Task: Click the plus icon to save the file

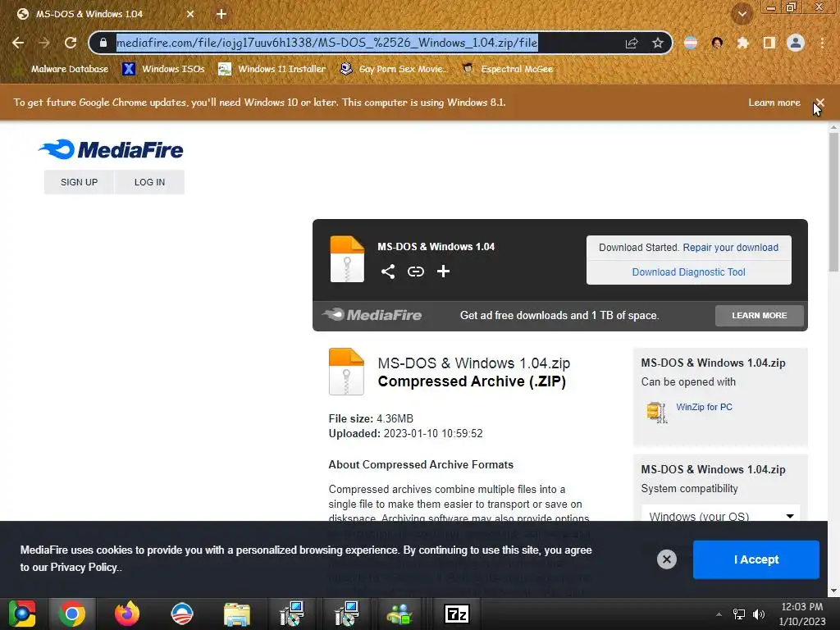Action: pos(443,272)
